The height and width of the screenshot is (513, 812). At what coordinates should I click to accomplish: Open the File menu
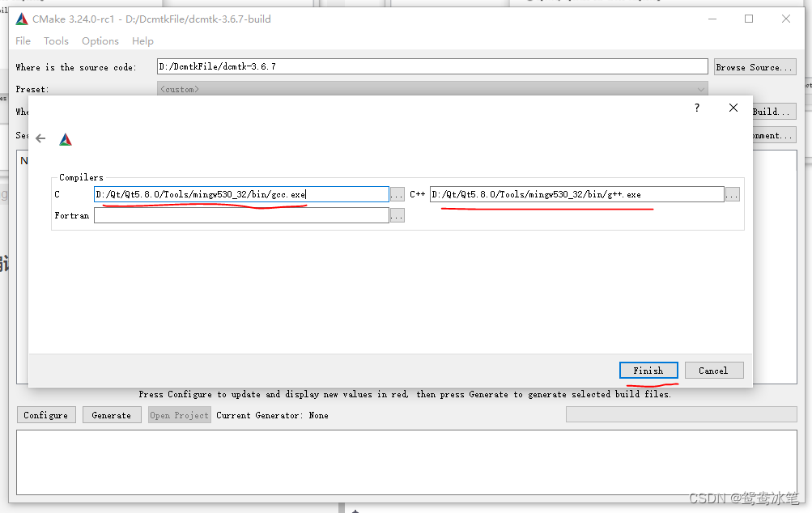(23, 41)
